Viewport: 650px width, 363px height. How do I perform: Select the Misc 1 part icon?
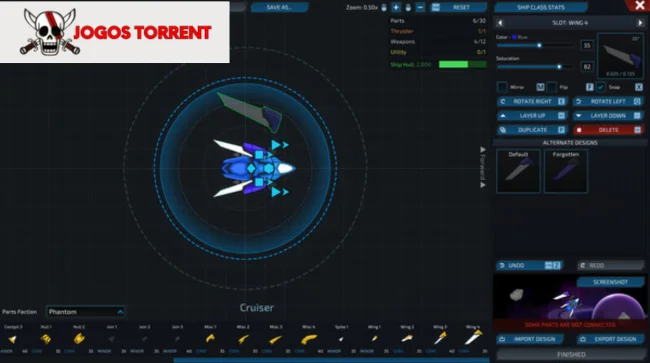click(x=210, y=339)
